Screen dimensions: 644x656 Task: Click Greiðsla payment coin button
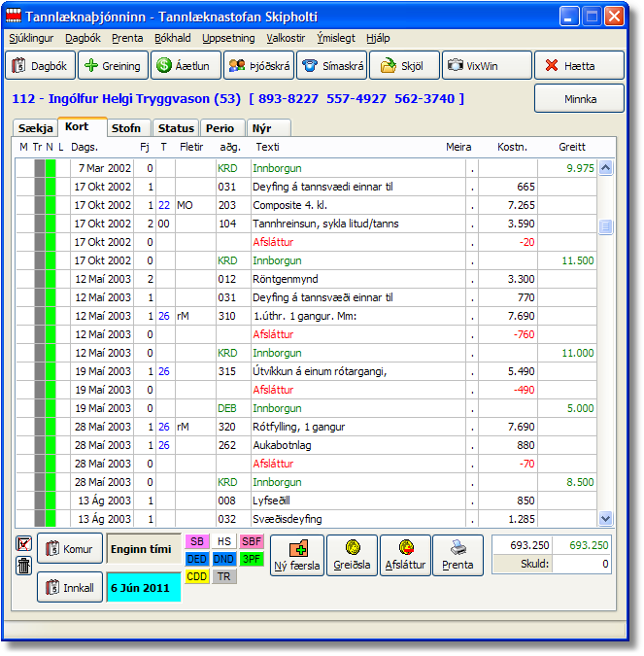click(x=352, y=555)
